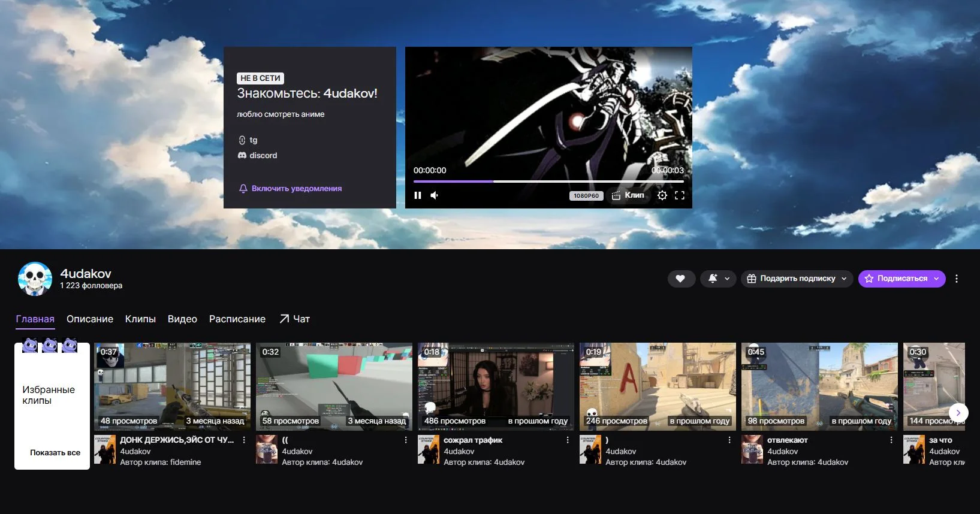Play the 0:37 clip with 48 views
The height and width of the screenshot is (514, 980).
173,386
